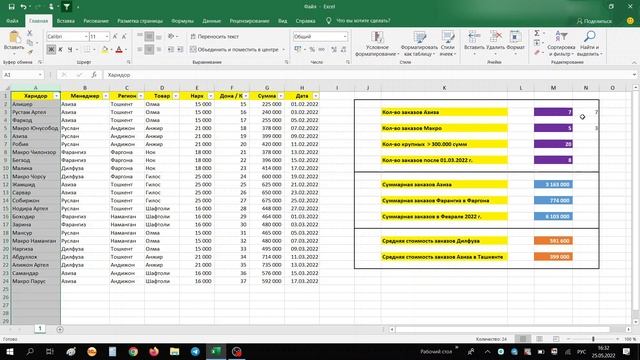This screenshot has height=360, width=640.
Task: Open Find and Select (Найти и выделить)
Action: click(589, 43)
